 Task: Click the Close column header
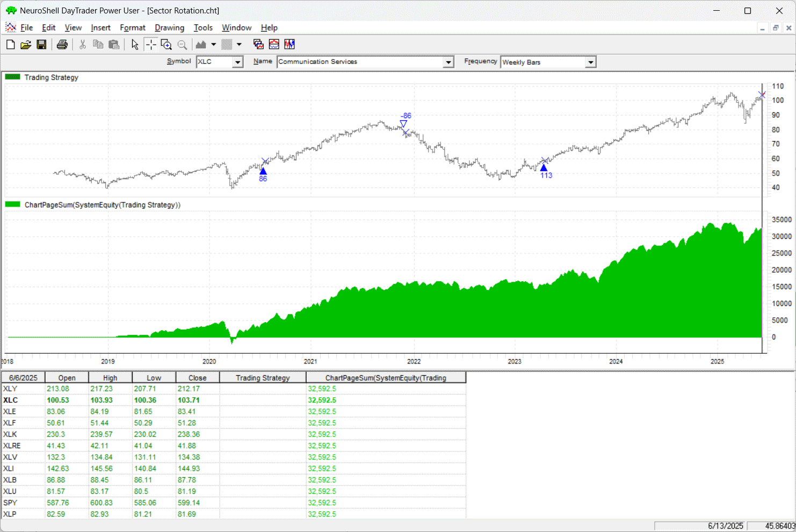[x=197, y=378]
